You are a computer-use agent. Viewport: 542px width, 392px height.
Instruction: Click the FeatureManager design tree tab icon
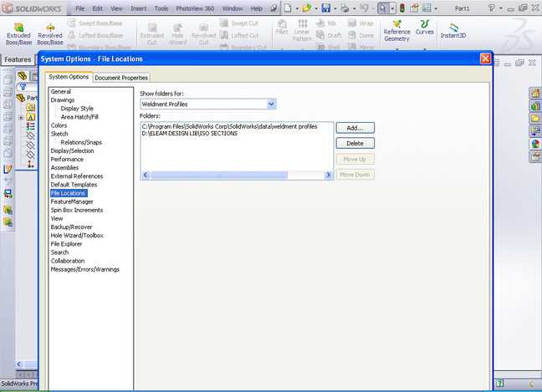(23, 75)
